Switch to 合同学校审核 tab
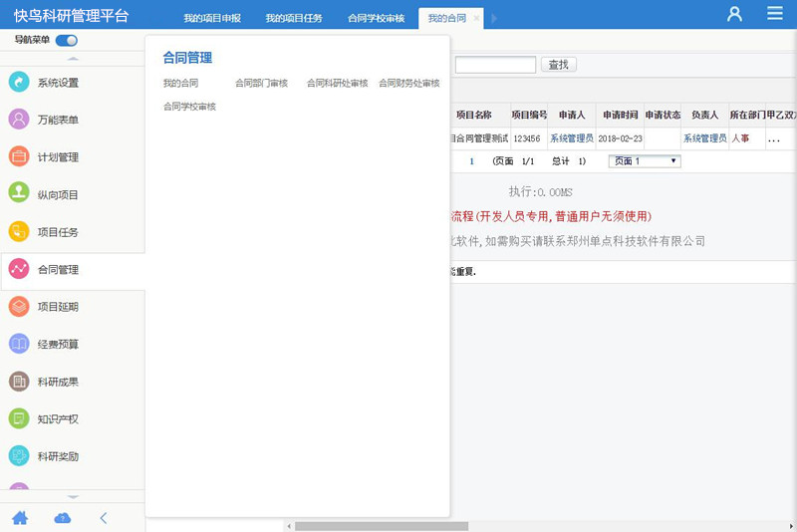The height and width of the screenshot is (532, 797). pos(377,18)
